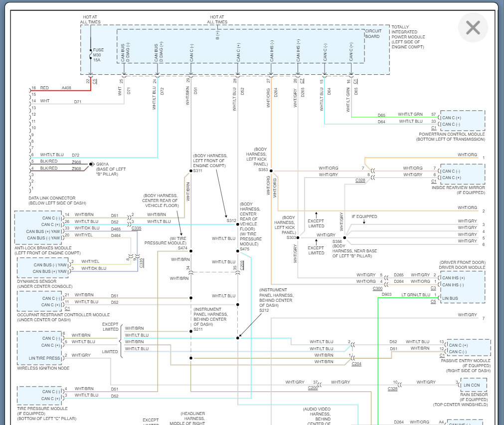
Task: Click the C204 connector label
Action: coord(356,364)
